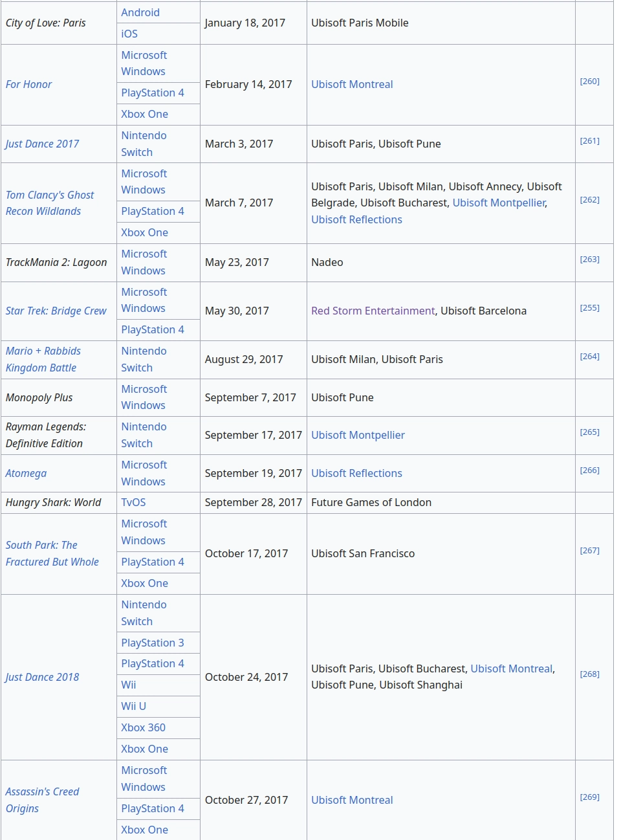The image size is (621, 840).
Task: Open the Atomega game link
Action: (x=26, y=473)
